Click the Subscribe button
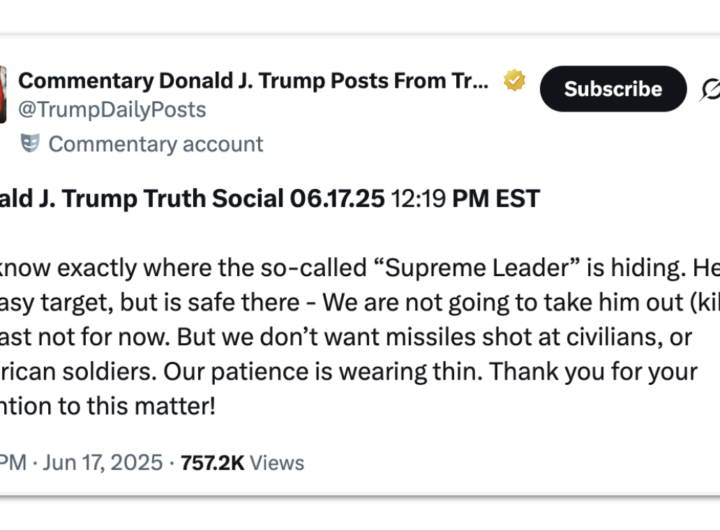720x530 pixels. [613, 89]
